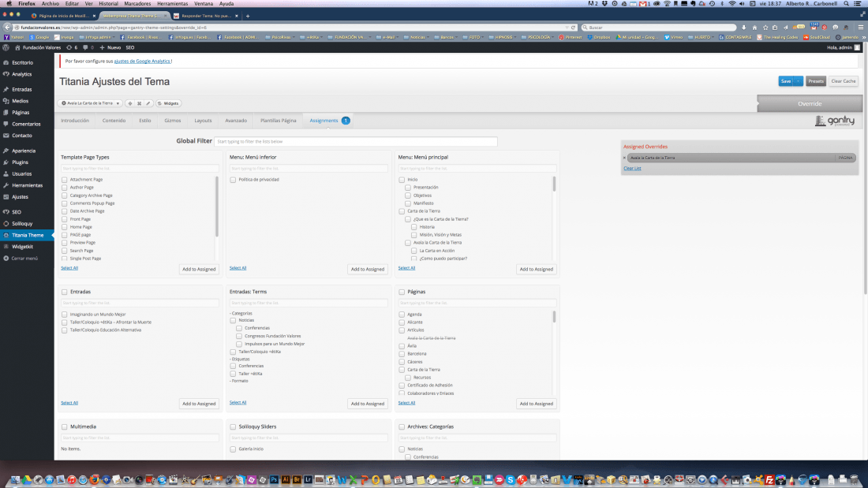868x488 pixels.
Task: Open Contacto in the sidebar
Action: click(x=21, y=136)
